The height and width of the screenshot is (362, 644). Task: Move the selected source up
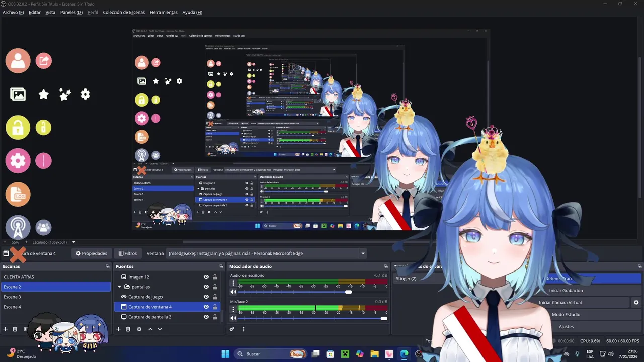coord(150,329)
